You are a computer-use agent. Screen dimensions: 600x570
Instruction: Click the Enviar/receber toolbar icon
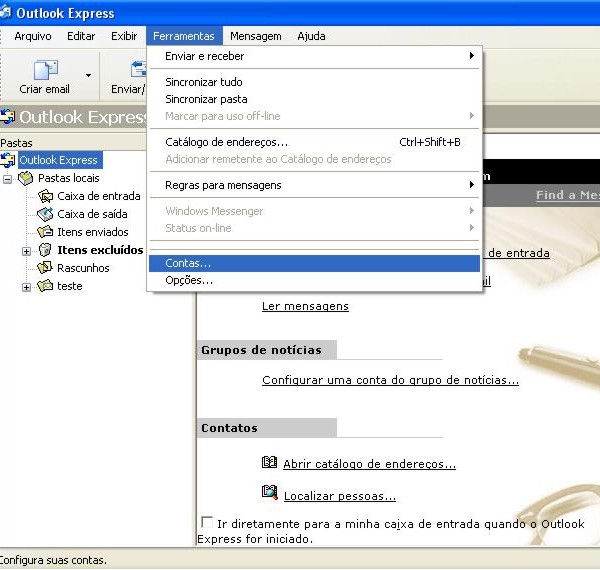click(138, 70)
